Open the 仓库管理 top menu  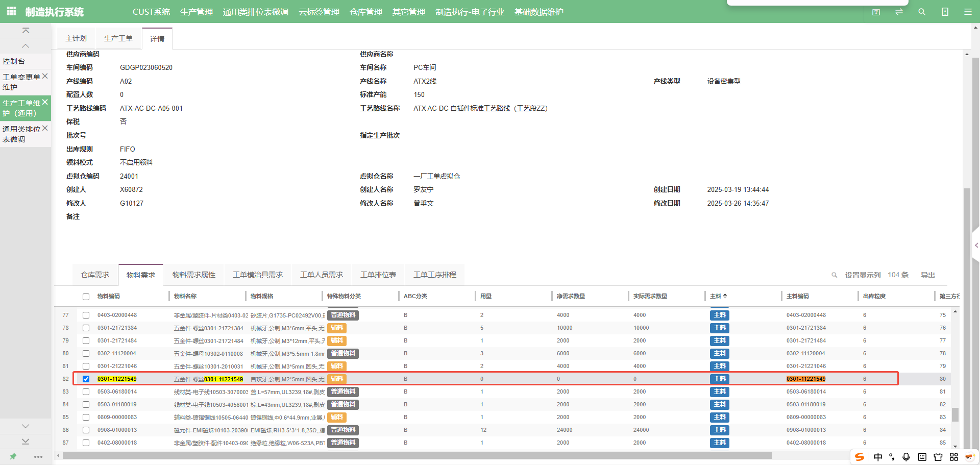[365, 12]
